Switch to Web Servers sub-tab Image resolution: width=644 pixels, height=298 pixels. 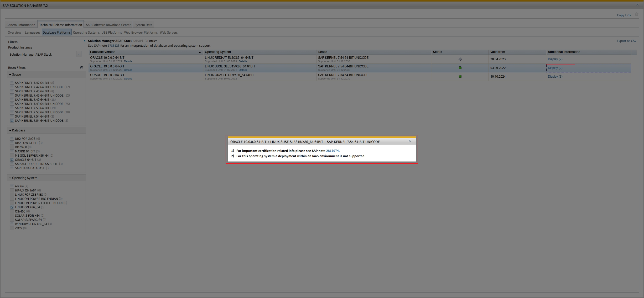169,33
